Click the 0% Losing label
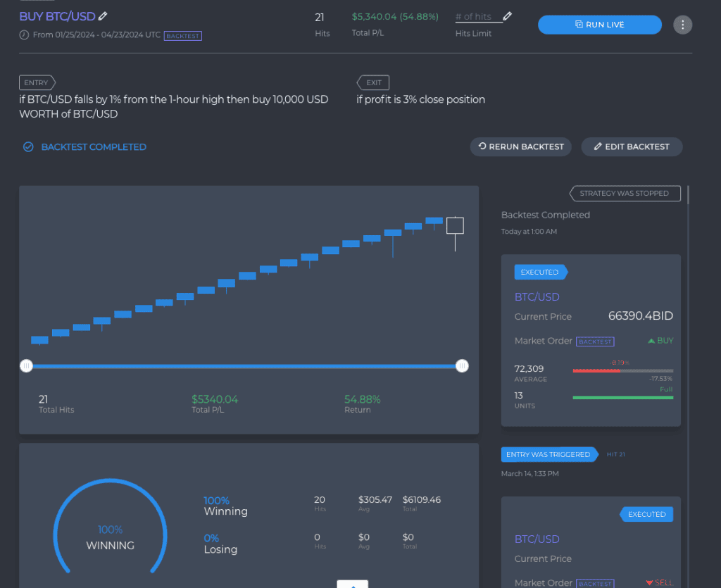 (220, 544)
